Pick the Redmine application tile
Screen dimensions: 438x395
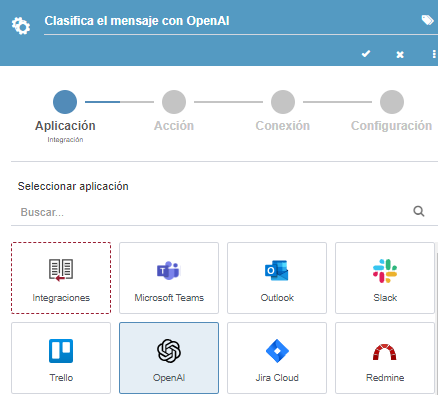385,358
